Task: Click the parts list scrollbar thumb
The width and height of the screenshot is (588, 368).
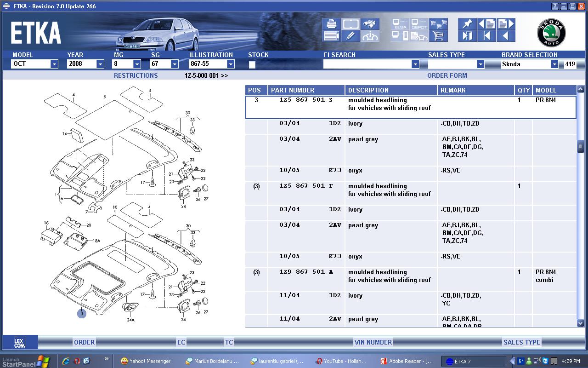Action: pyautogui.click(x=581, y=146)
